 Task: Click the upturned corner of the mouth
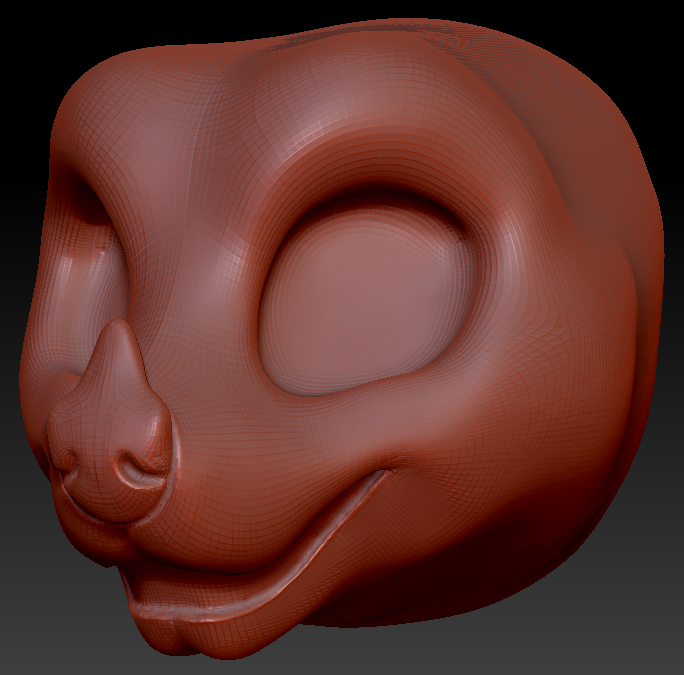380,478
